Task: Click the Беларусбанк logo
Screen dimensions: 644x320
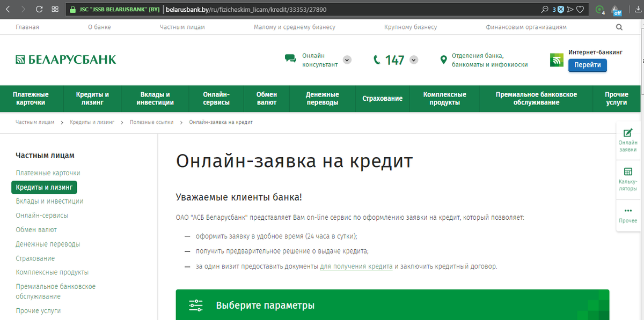Action: 65,59
